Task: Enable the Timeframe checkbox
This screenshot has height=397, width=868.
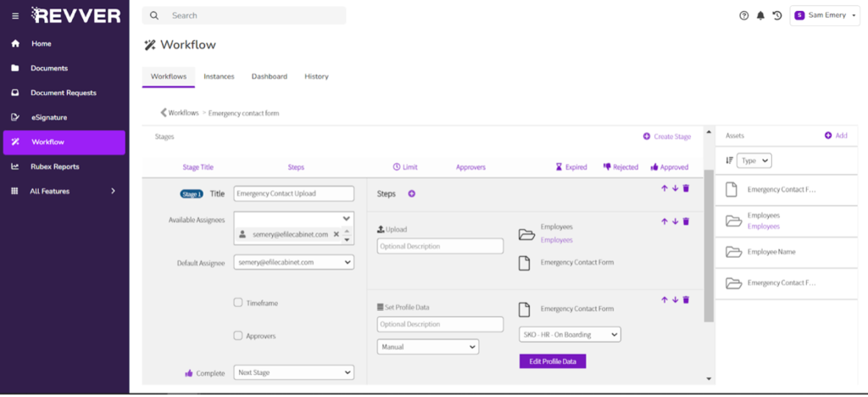Action: (238, 303)
